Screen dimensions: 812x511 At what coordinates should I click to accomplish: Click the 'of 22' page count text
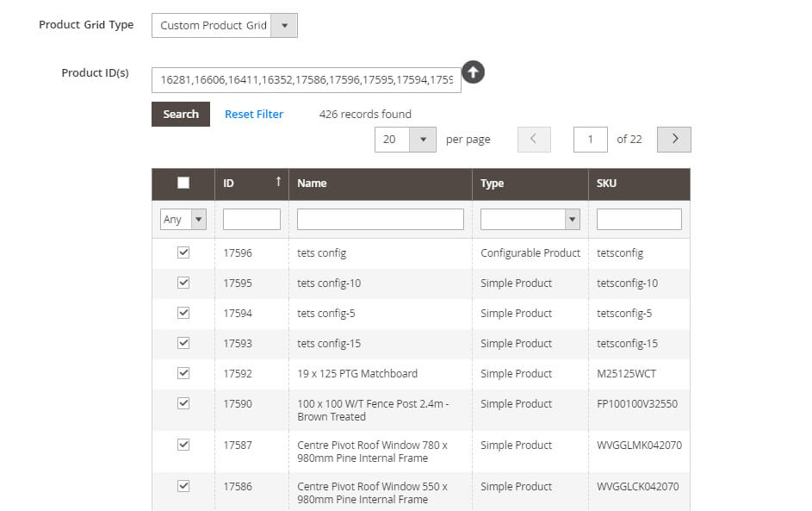(629, 139)
